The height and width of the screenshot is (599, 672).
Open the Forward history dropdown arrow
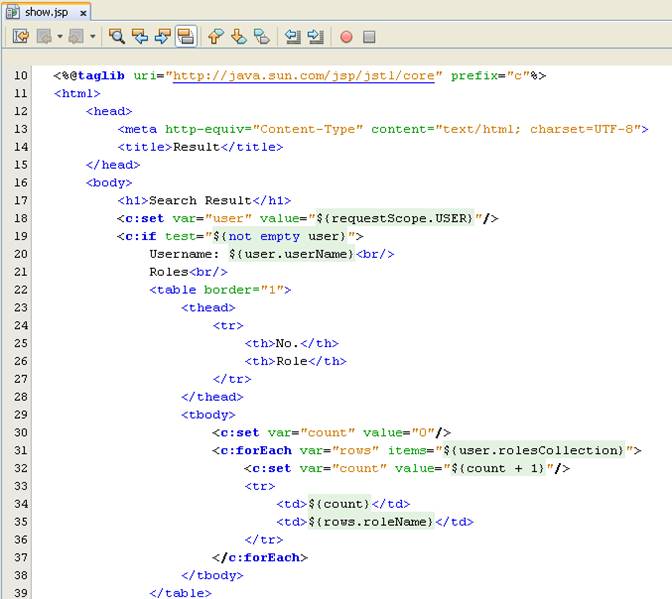pos(93,36)
